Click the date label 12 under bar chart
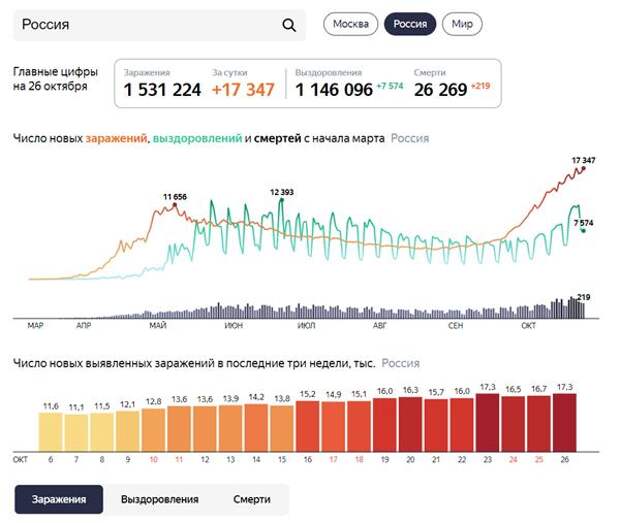620x523 pixels. coord(205,460)
